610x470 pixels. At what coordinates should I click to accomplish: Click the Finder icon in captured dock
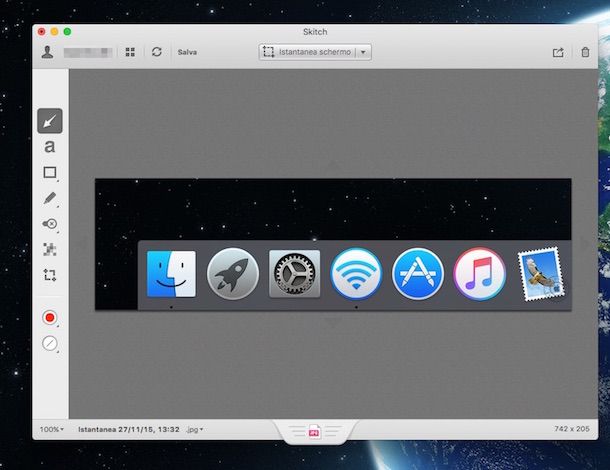[171, 274]
